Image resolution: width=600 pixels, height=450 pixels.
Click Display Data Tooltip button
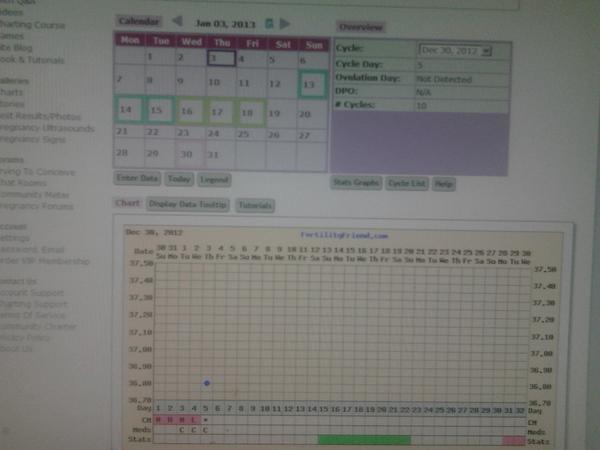coord(188,204)
